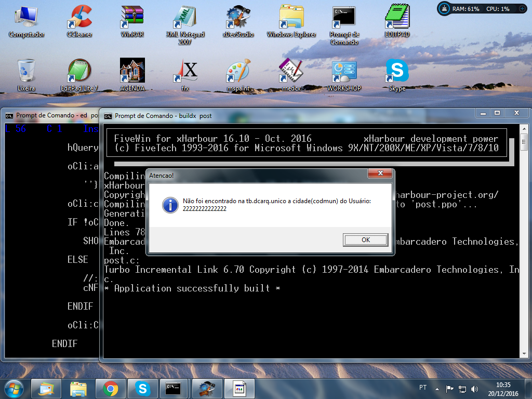The width and height of the screenshot is (532, 399).
Task: Close the Atencao message dialog
Action: point(380,173)
